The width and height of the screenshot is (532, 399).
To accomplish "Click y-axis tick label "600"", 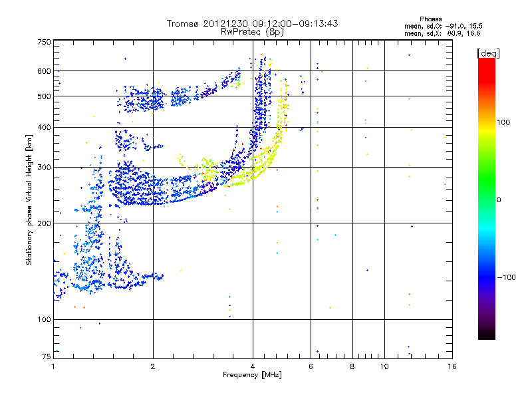I will click(x=44, y=71).
